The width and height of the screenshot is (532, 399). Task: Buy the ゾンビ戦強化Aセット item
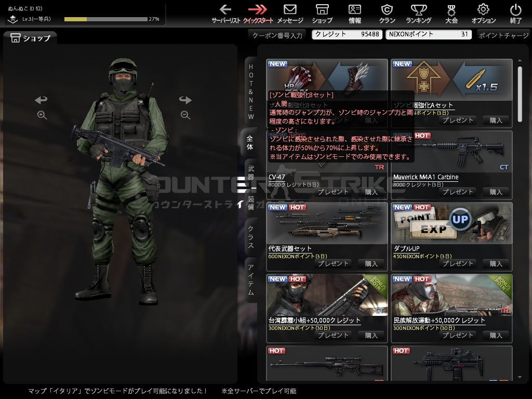(496, 120)
